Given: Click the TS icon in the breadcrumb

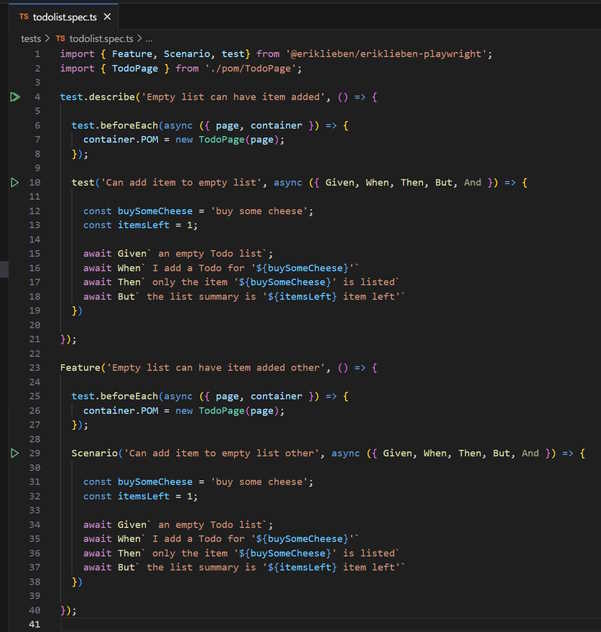Looking at the screenshot, I should click(60, 39).
